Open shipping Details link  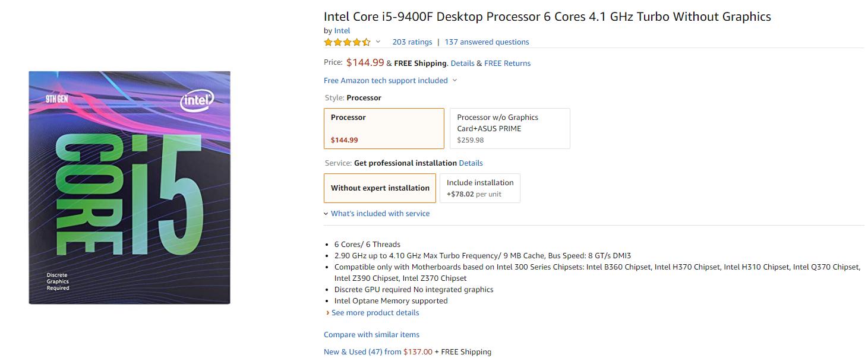pos(462,63)
